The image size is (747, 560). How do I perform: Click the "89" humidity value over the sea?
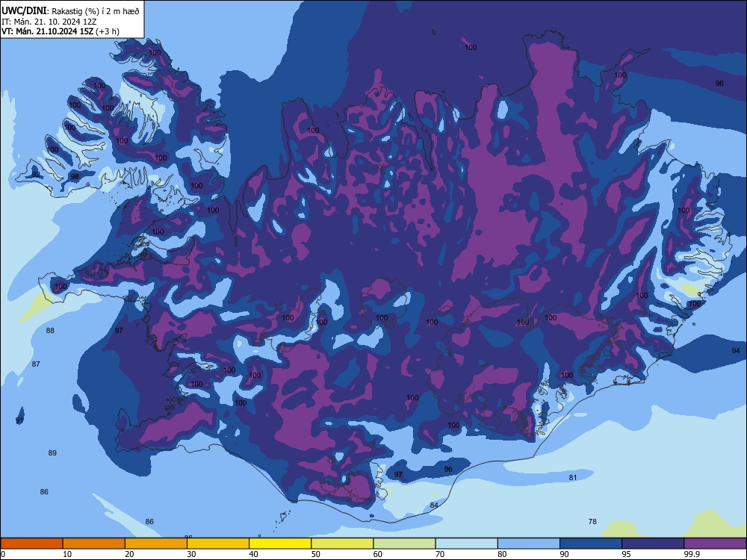click(x=52, y=453)
